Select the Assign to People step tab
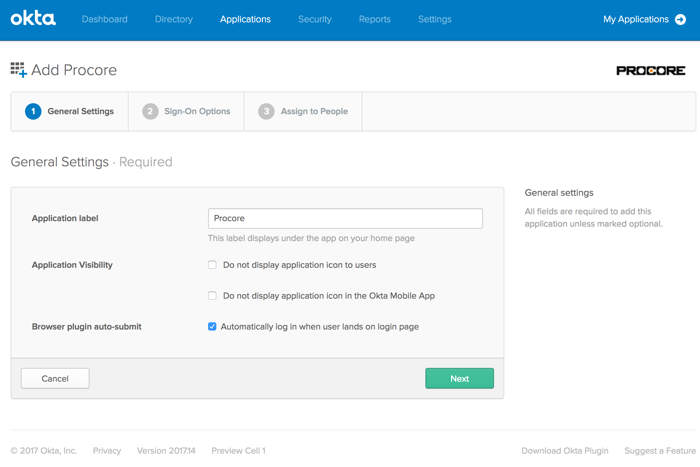This screenshot has width=700, height=467. point(303,112)
